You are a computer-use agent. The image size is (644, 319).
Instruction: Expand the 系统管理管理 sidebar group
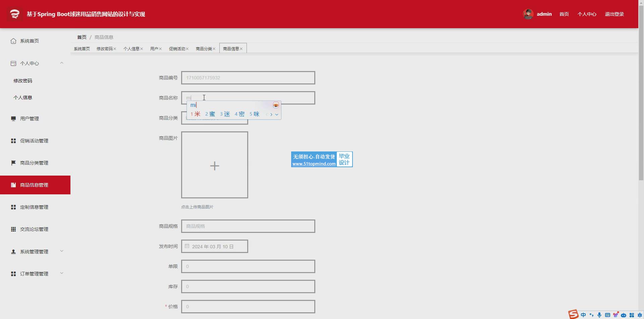click(x=62, y=251)
